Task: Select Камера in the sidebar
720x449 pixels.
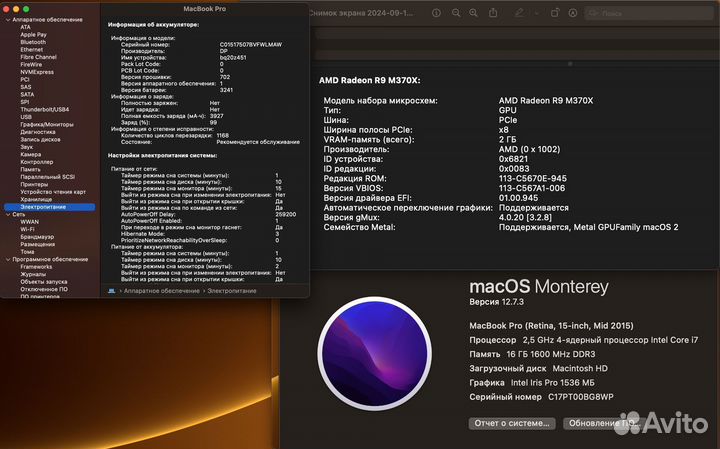Action: (x=31, y=154)
